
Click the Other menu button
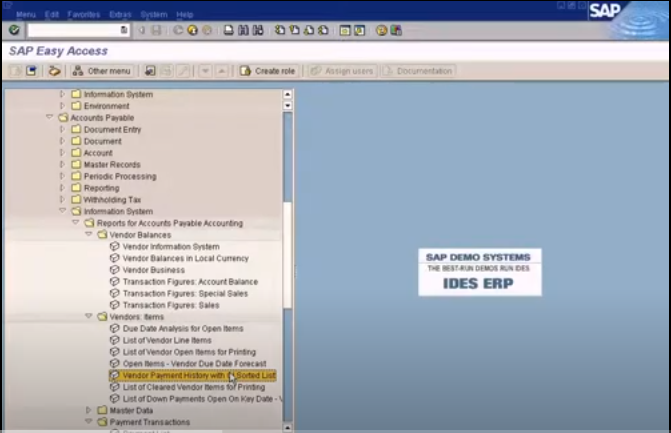pyautogui.click(x=102, y=71)
